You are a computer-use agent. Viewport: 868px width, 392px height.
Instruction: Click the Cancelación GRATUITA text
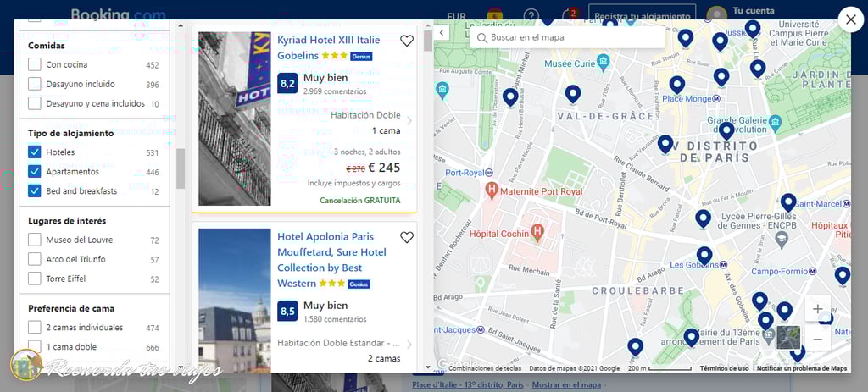[359, 200]
